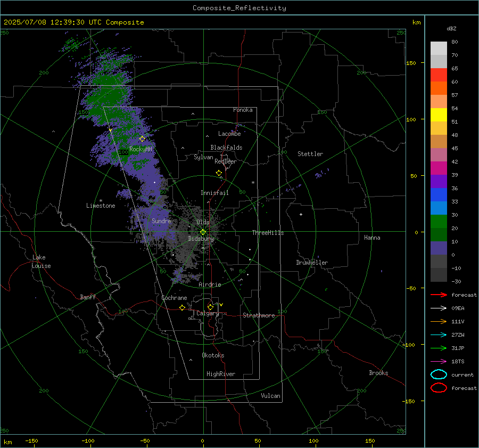This screenshot has width=479, height=448.
Task: Click the Sylvan town label
Action: pos(203,158)
